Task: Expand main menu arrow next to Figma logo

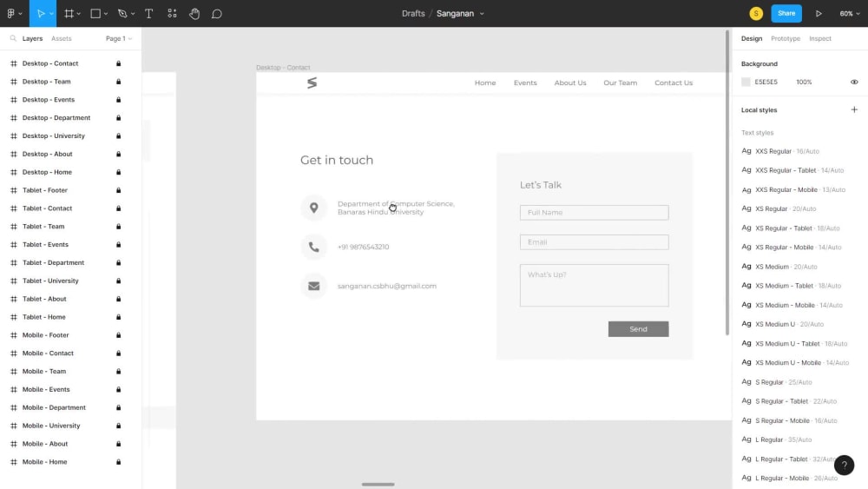Action: tap(21, 14)
